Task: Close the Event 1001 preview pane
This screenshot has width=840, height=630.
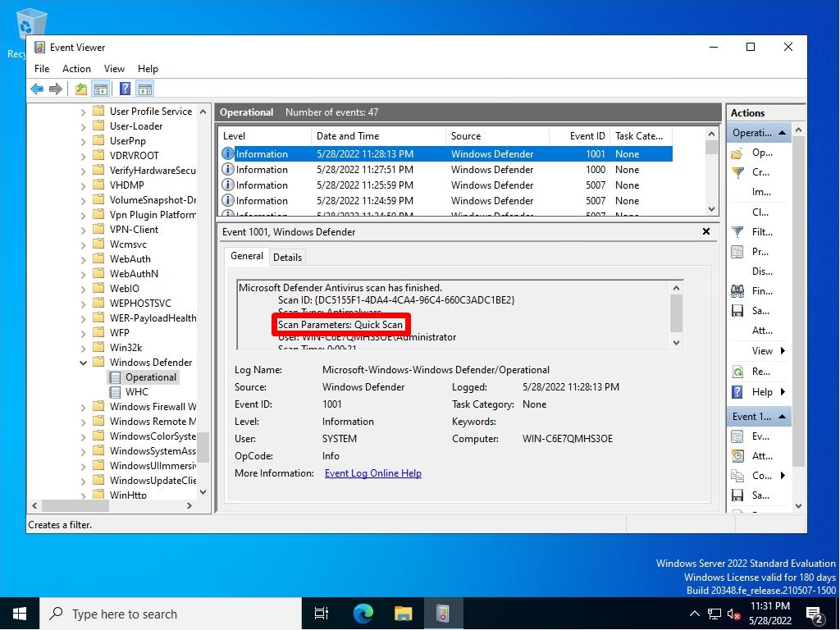Action: click(706, 231)
